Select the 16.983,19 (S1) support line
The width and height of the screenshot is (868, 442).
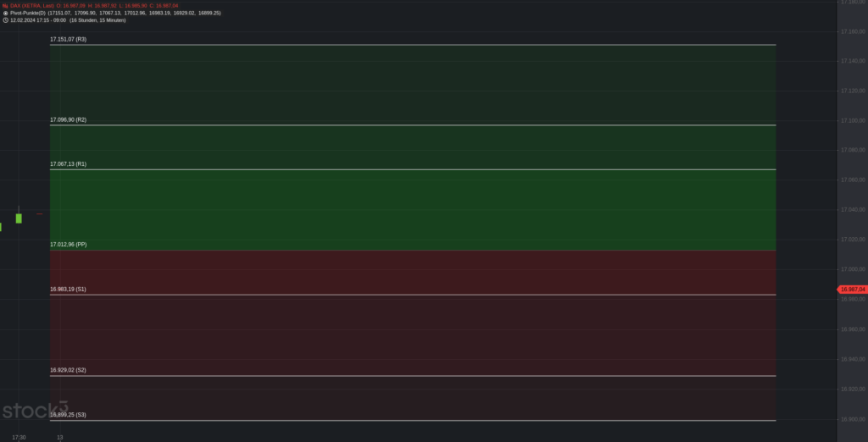pos(413,295)
